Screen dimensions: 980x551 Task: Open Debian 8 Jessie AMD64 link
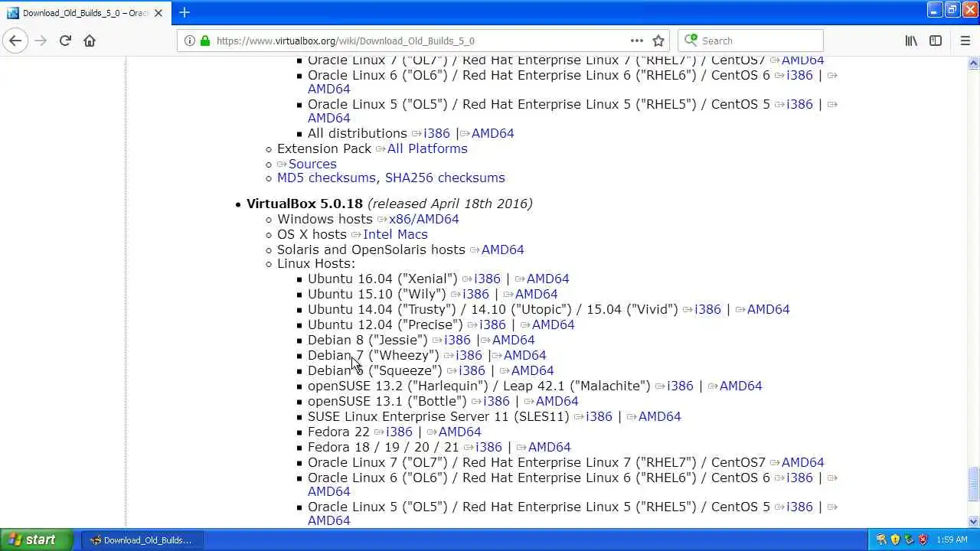pos(513,340)
